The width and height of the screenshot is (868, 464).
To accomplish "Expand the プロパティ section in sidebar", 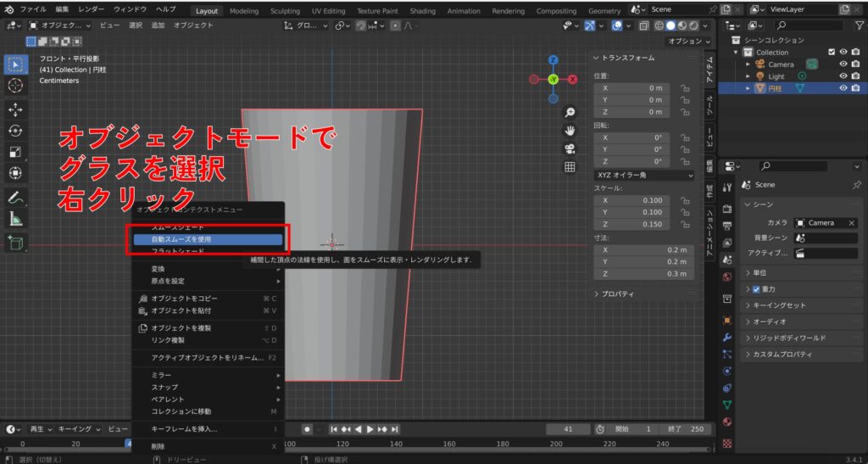I will coord(619,293).
